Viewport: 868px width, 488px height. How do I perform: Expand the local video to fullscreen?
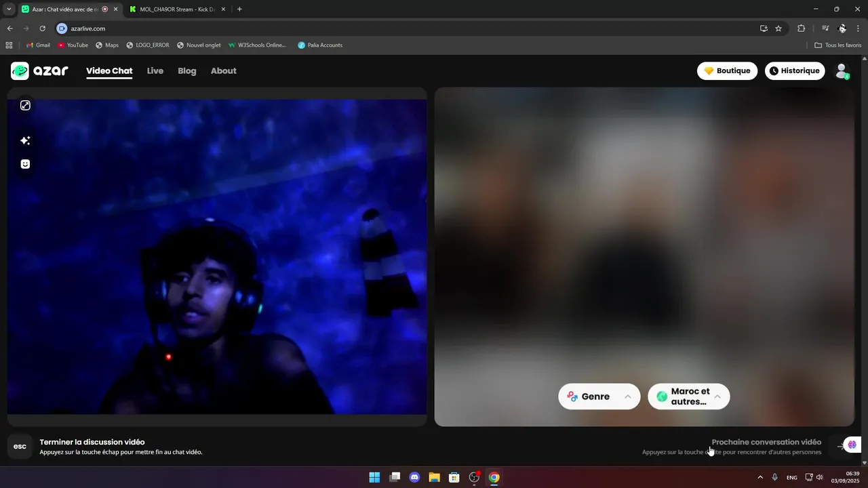tap(25, 105)
